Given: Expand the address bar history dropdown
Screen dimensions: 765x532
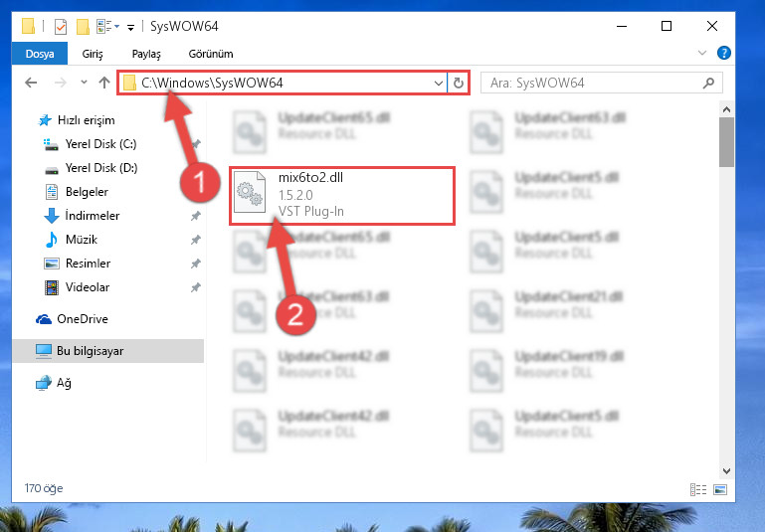Looking at the screenshot, I should (x=438, y=83).
